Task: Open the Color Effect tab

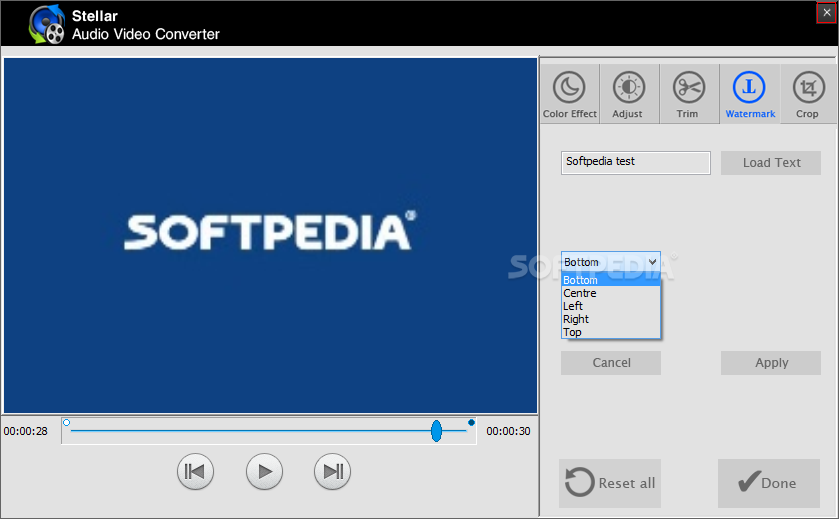Action: (x=569, y=94)
